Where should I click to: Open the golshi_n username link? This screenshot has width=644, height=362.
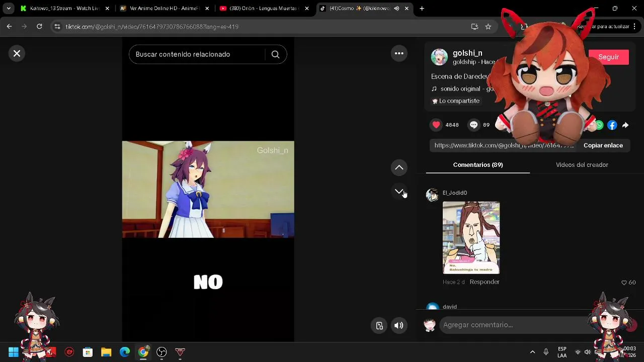coord(467,53)
